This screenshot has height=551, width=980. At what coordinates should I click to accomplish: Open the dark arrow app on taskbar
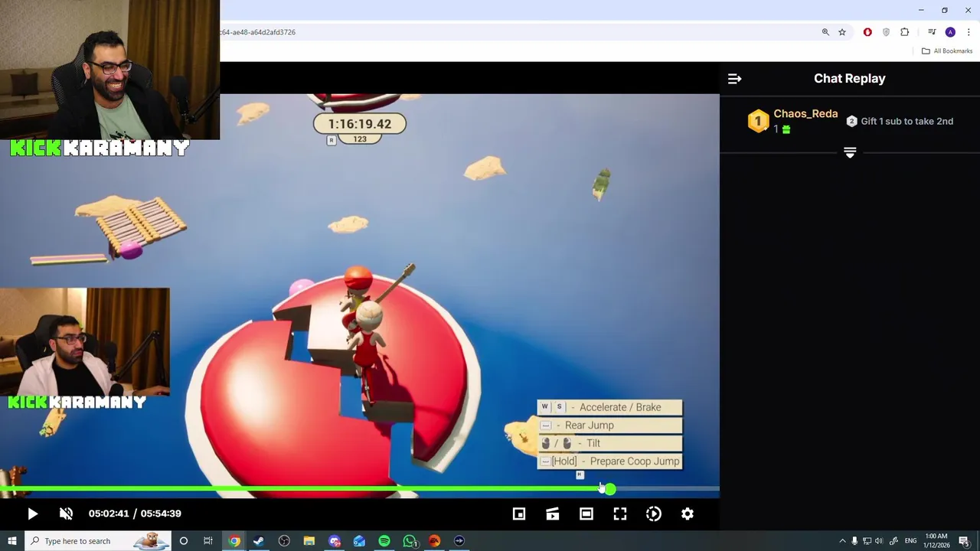click(459, 541)
